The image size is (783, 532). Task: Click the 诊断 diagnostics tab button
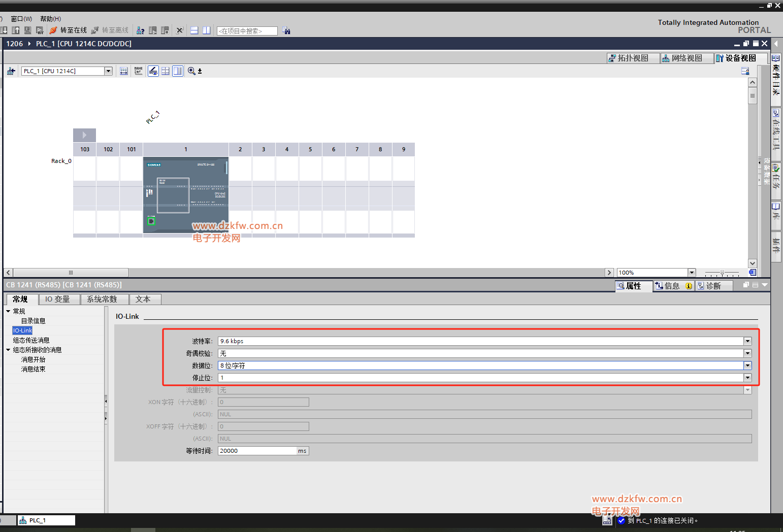713,286
